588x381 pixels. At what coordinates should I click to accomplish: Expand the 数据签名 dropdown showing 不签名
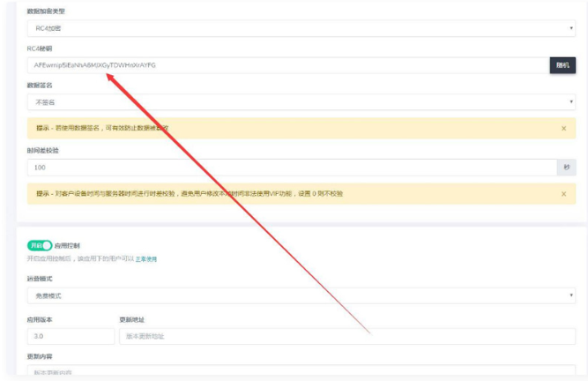(x=301, y=102)
